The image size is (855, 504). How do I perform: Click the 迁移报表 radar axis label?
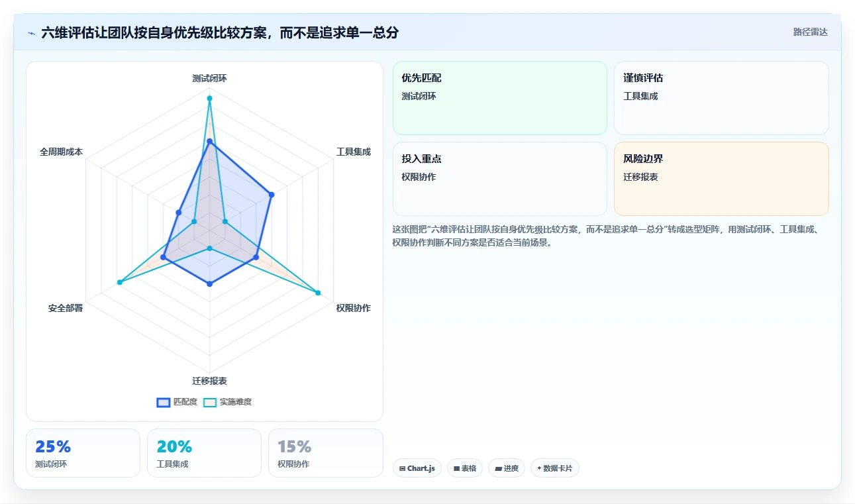pyautogui.click(x=209, y=381)
